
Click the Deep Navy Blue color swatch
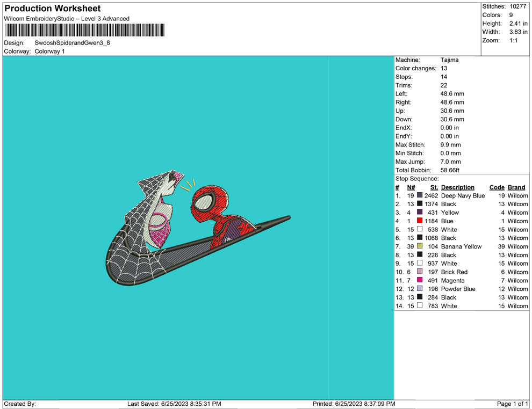420,196
